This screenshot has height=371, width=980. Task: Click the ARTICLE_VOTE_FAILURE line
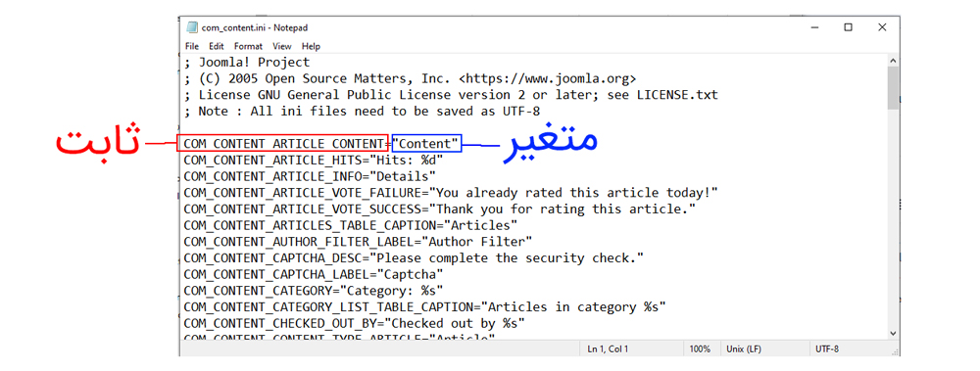pyautogui.click(x=451, y=193)
